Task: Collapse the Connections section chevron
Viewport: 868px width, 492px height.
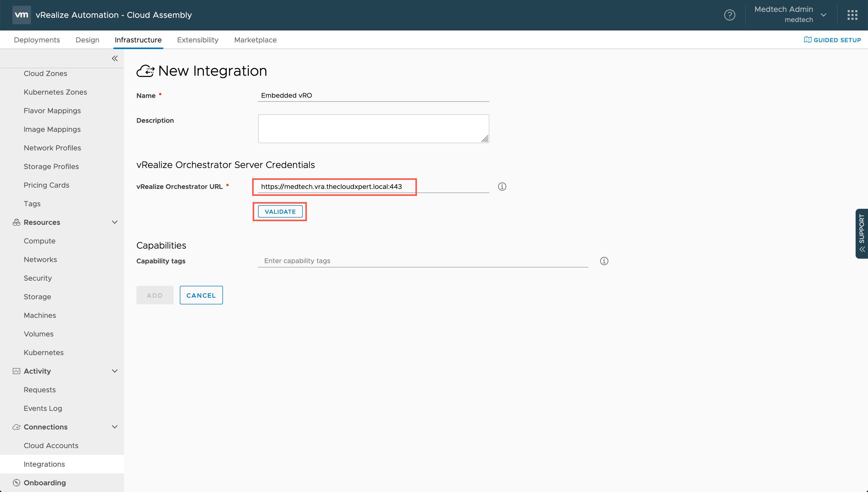Action: (114, 427)
